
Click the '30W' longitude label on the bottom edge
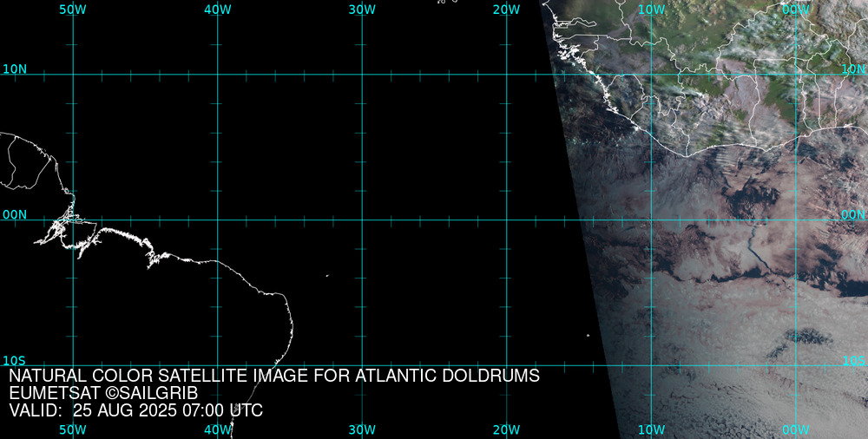363,430
